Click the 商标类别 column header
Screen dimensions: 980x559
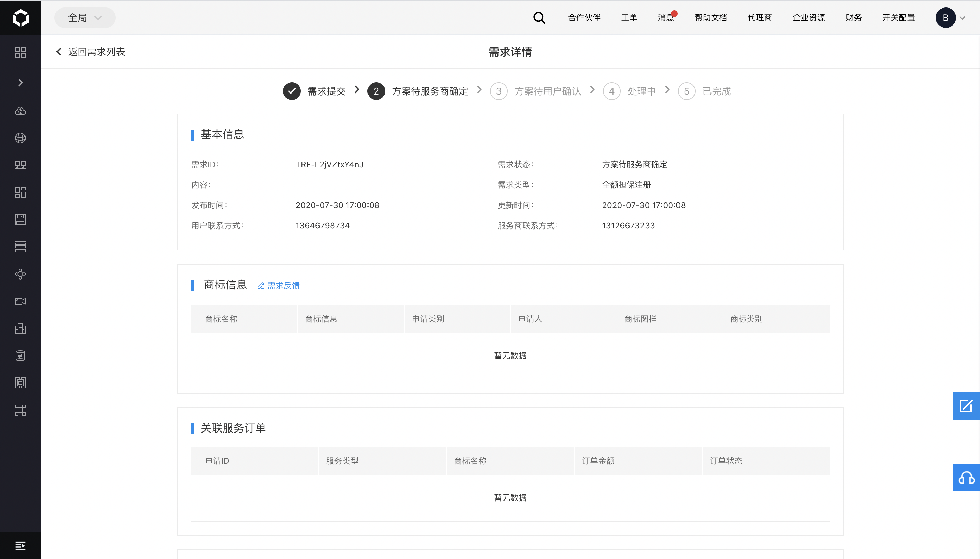(777, 319)
